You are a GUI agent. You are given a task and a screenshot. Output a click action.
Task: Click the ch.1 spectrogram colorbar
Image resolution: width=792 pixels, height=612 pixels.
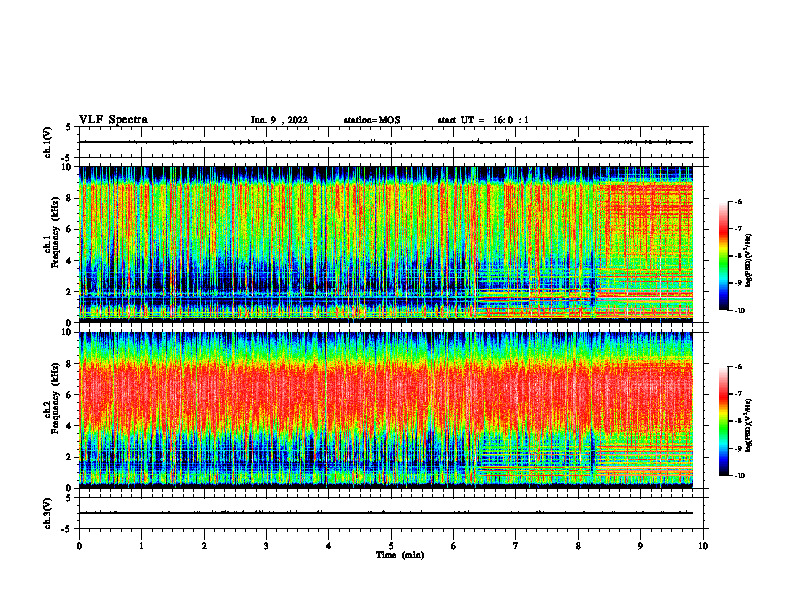[723, 256]
